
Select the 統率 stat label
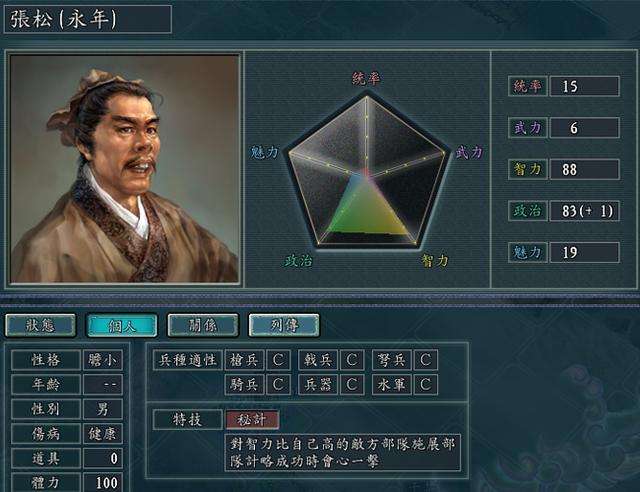pyautogui.click(x=527, y=86)
